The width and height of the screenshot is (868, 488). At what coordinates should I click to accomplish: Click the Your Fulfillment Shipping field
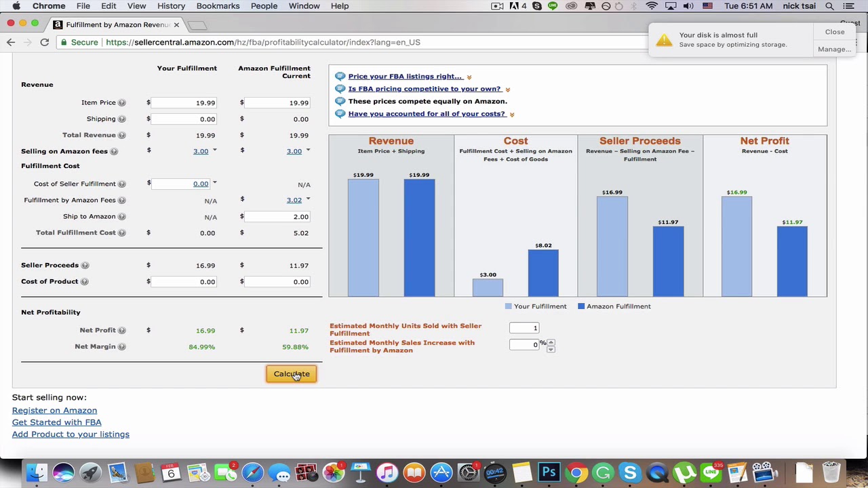184,119
